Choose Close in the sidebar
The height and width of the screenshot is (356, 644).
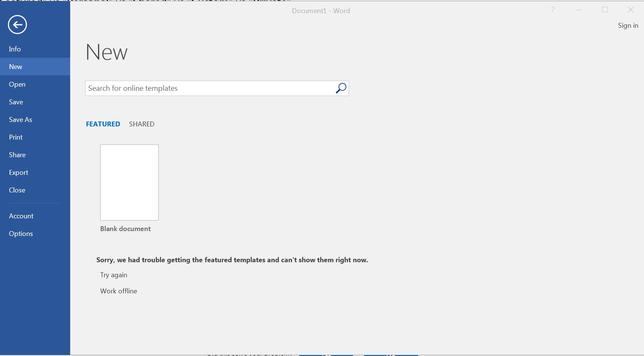[x=35, y=190]
